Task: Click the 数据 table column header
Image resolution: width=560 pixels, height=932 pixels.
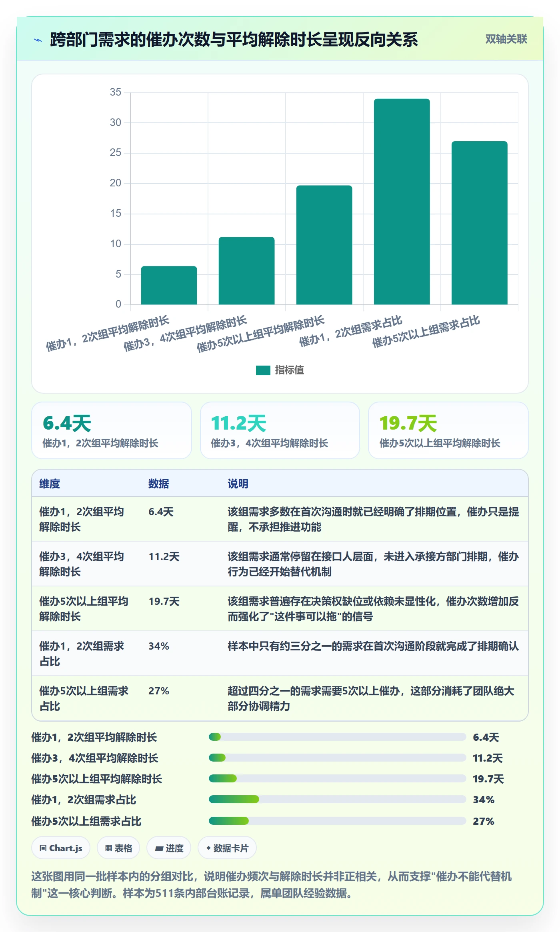Action: click(x=158, y=484)
